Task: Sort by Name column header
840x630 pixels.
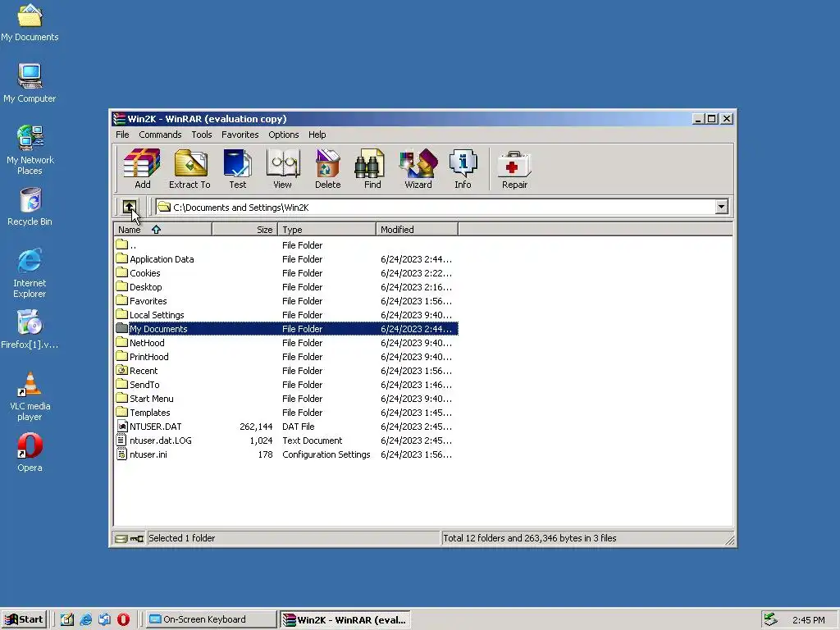Action: pyautogui.click(x=163, y=230)
